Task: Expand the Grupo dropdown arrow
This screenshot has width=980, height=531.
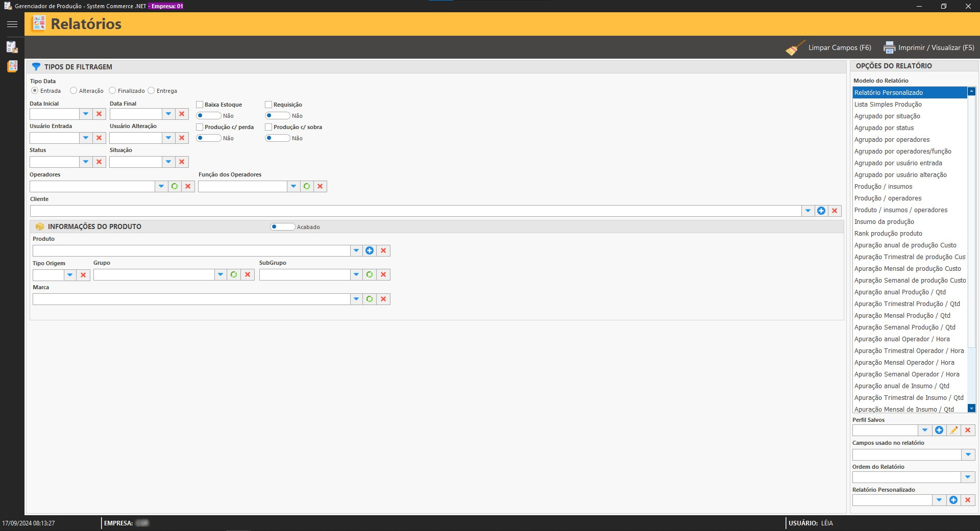Action: point(220,274)
